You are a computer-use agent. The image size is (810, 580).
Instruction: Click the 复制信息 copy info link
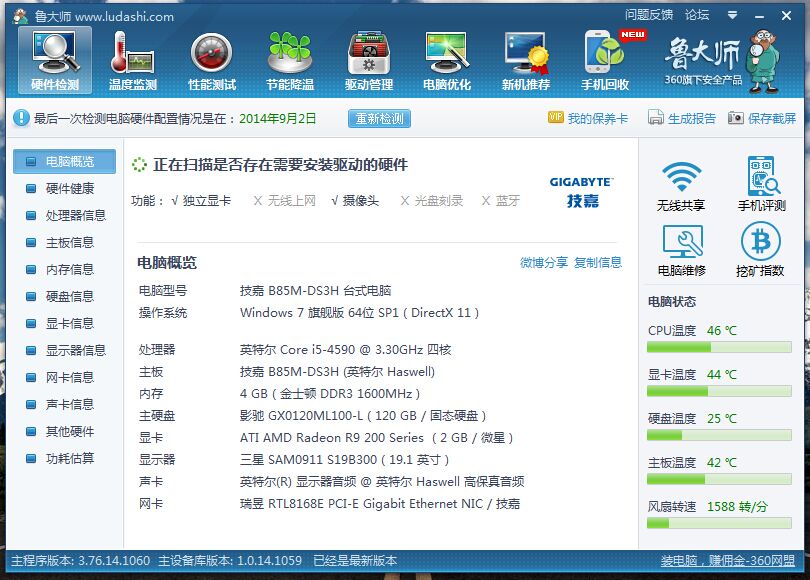pos(598,262)
